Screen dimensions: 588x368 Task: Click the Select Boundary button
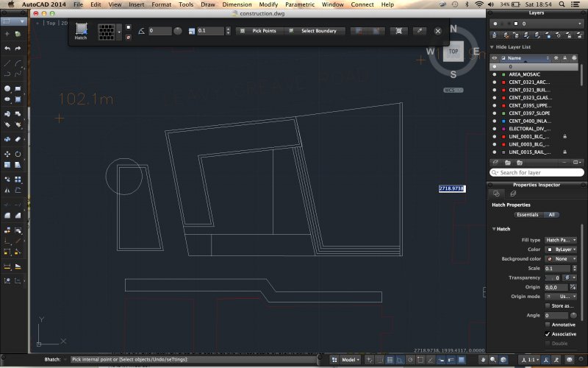coord(315,31)
